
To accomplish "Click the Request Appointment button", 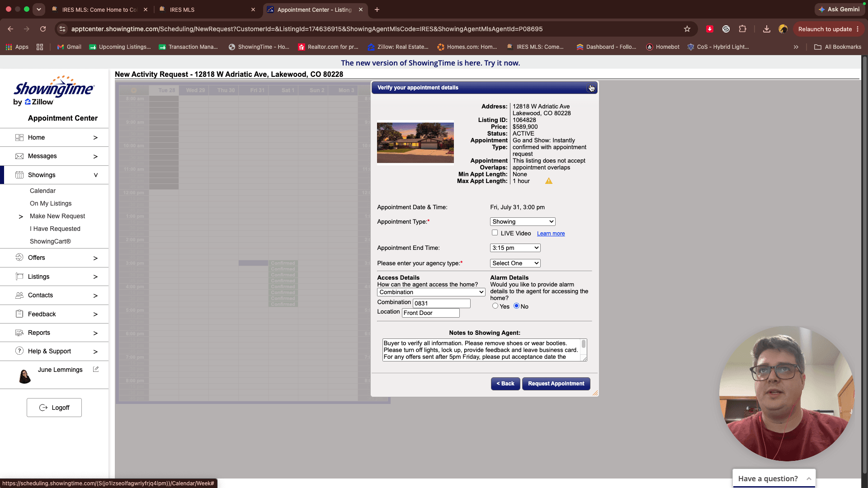I will [556, 384].
